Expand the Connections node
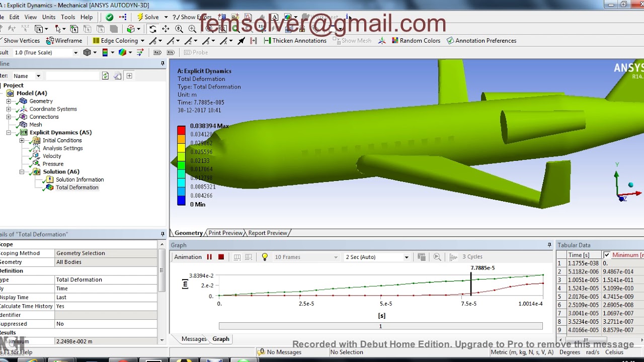The image size is (644, 362). (9, 117)
